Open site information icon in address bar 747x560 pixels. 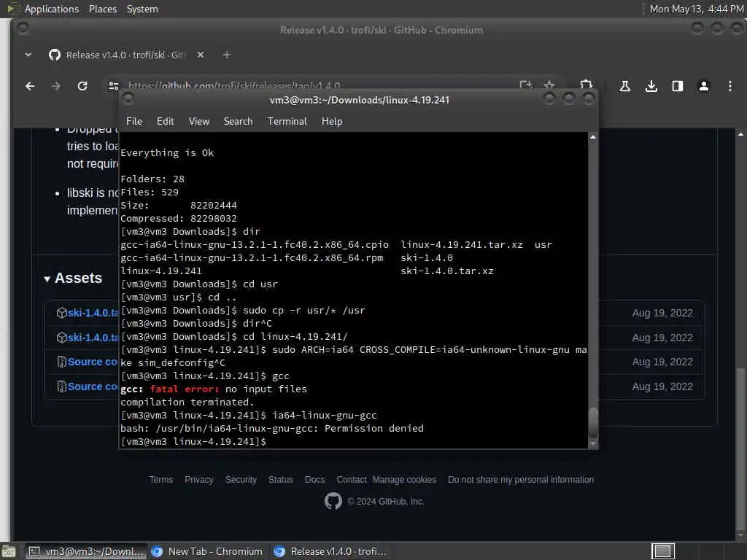click(113, 86)
